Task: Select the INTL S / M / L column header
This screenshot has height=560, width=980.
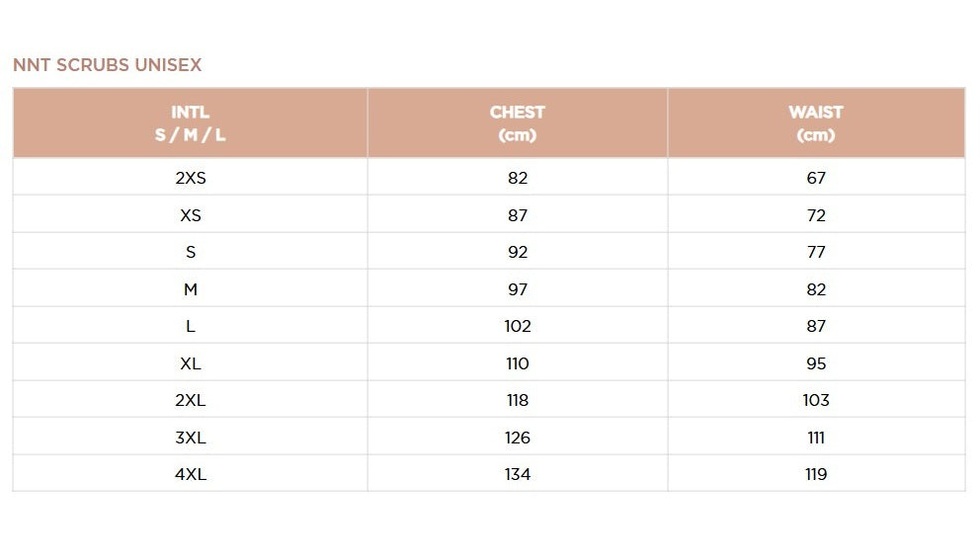Action: [191, 123]
